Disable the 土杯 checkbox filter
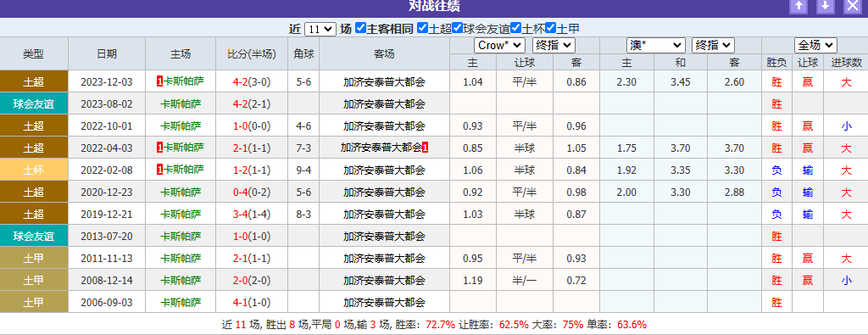 pos(516,28)
